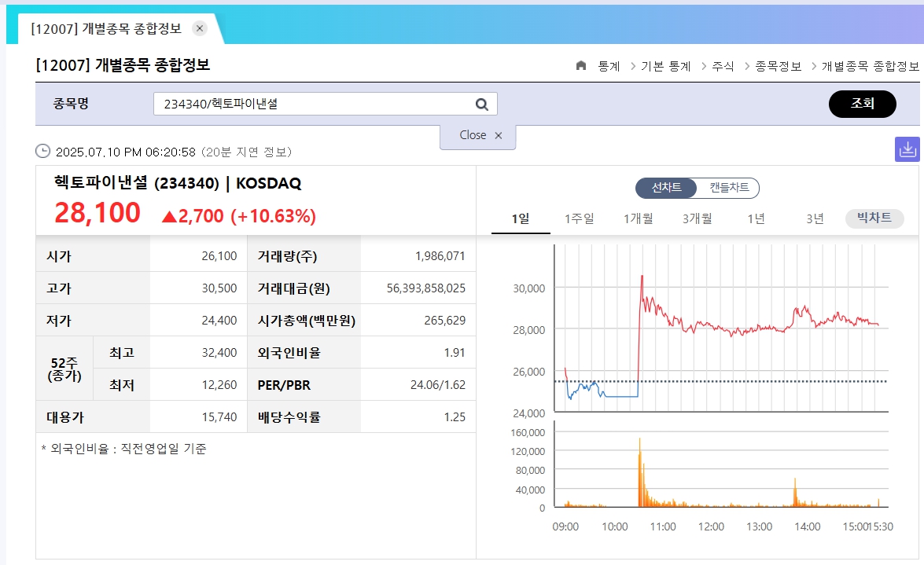The height and width of the screenshot is (565, 924).
Task: Click the Close panel button
Action: [478, 136]
